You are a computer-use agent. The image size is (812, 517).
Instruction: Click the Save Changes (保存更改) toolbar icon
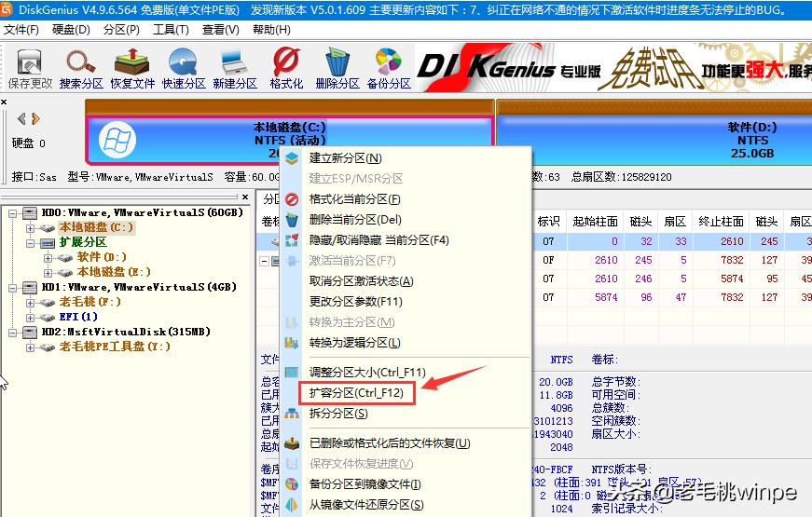(x=30, y=68)
